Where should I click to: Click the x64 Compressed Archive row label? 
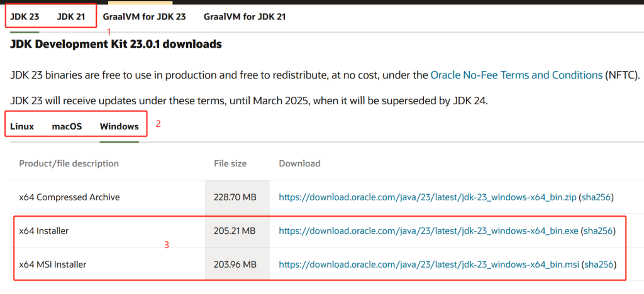pyautogui.click(x=69, y=197)
